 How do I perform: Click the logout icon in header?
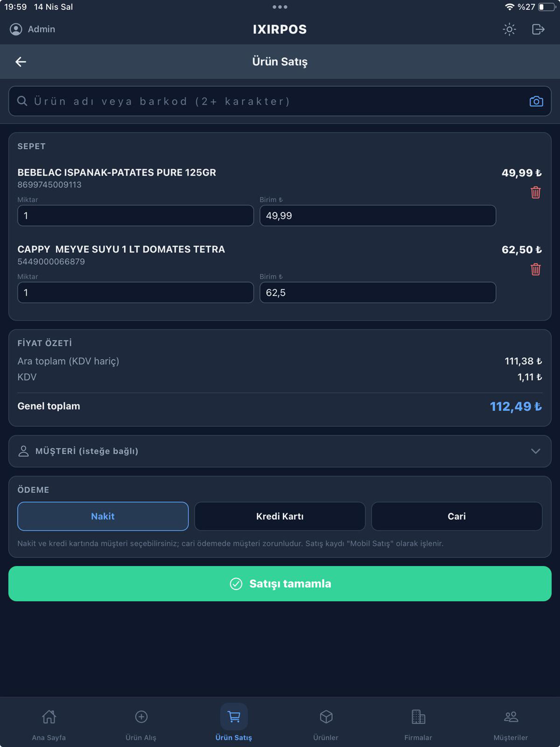[x=538, y=29]
